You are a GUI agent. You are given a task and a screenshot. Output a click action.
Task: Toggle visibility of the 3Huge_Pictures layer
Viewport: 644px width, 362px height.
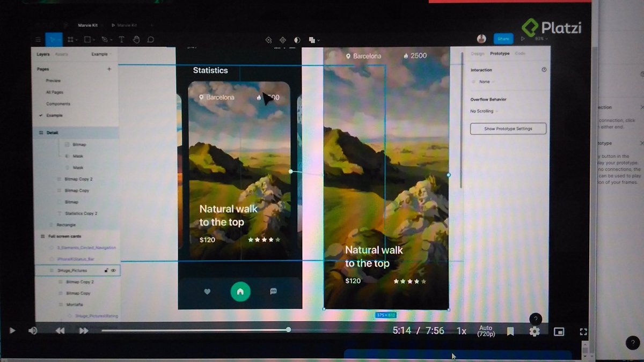click(114, 270)
